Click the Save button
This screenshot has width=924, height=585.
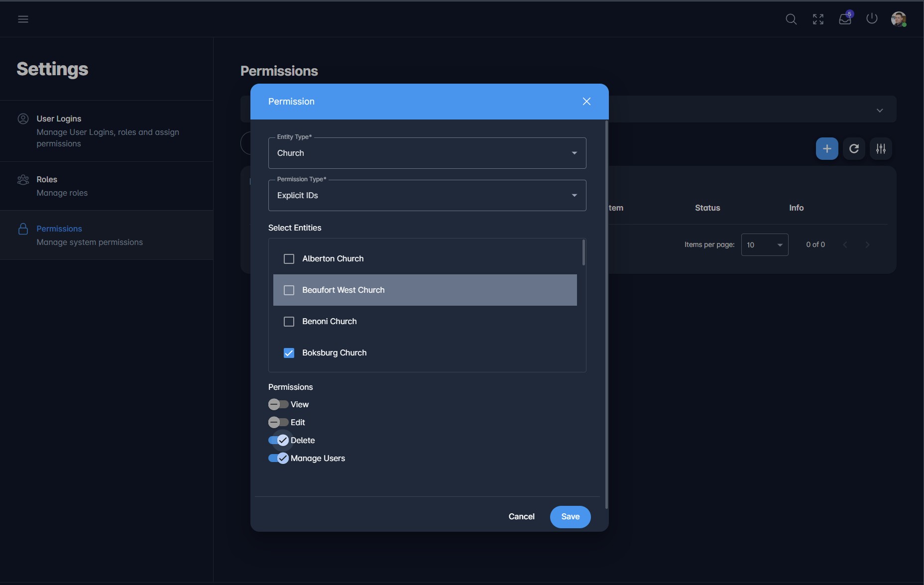570,517
